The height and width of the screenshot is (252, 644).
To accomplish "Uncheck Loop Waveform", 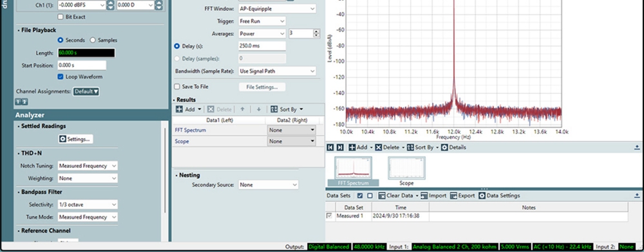I will pos(61,76).
